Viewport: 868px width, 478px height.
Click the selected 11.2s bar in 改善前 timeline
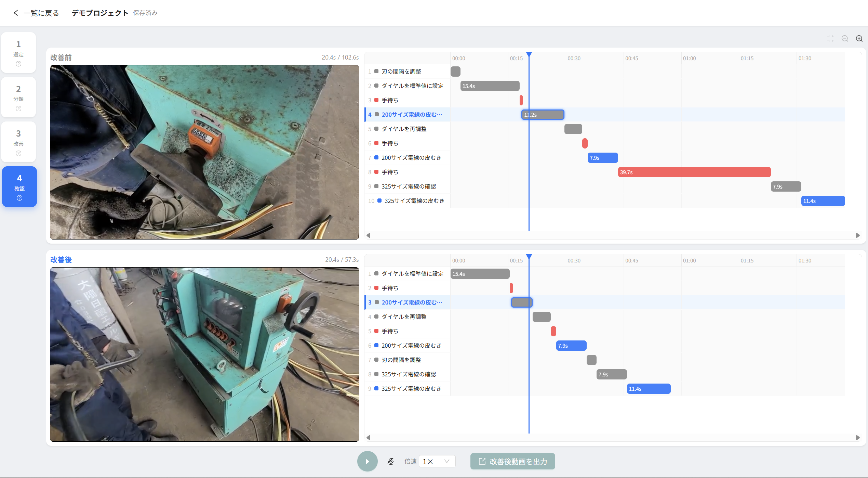(x=543, y=115)
